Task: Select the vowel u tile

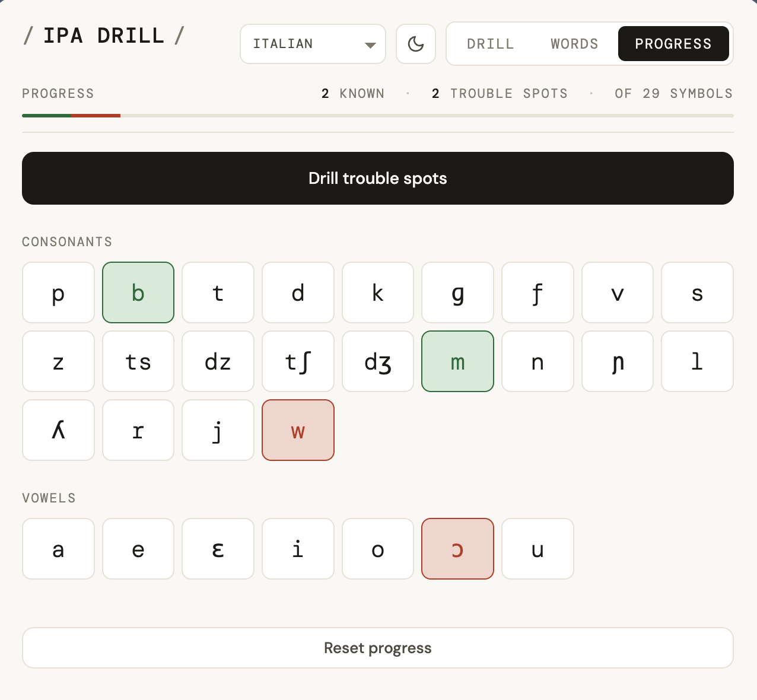Action: point(537,549)
